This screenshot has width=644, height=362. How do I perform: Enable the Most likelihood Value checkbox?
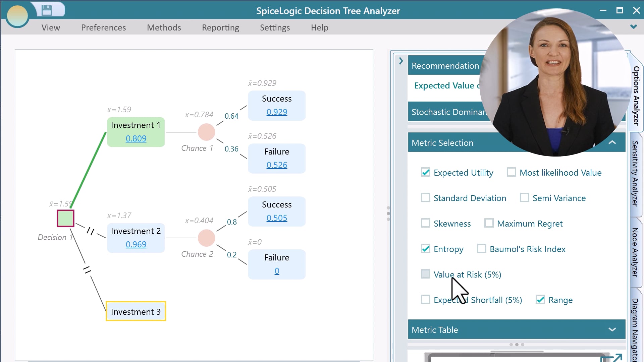(512, 172)
